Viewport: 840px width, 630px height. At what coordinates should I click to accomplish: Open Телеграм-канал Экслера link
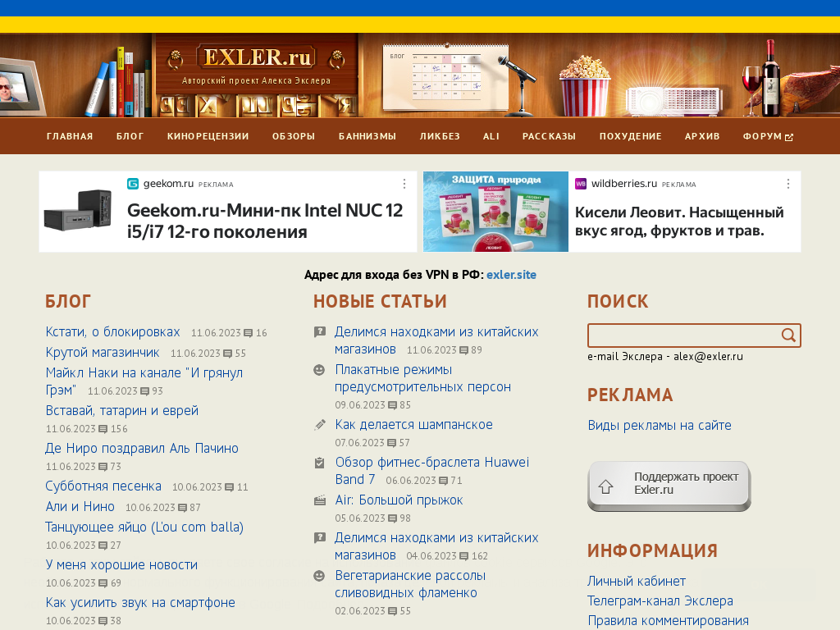[x=660, y=601]
